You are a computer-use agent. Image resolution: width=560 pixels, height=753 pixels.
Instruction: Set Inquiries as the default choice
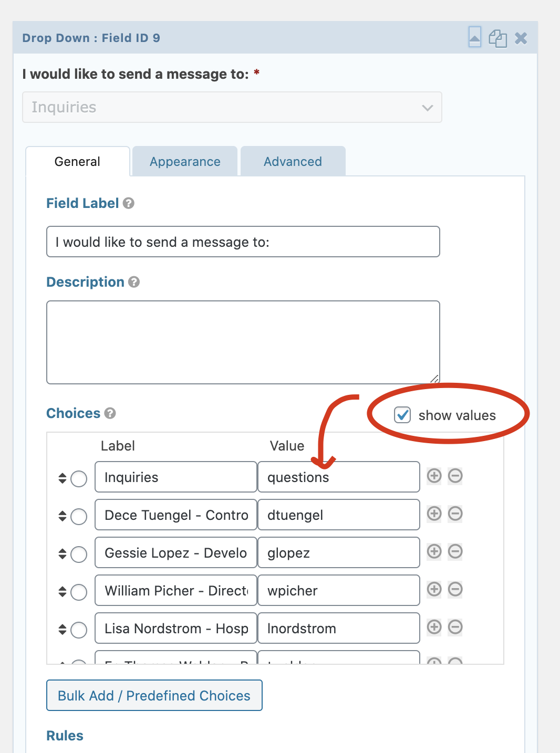coord(79,479)
